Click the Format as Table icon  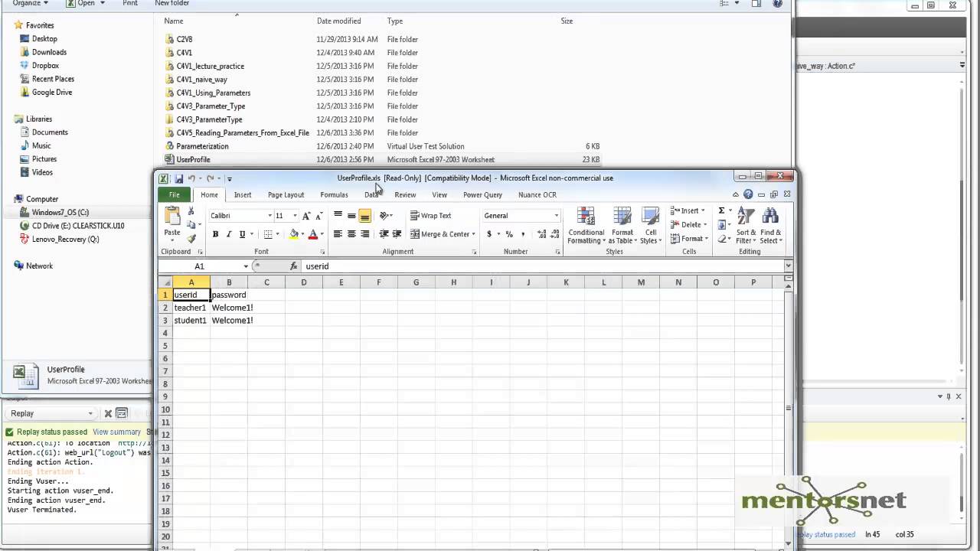point(622,226)
